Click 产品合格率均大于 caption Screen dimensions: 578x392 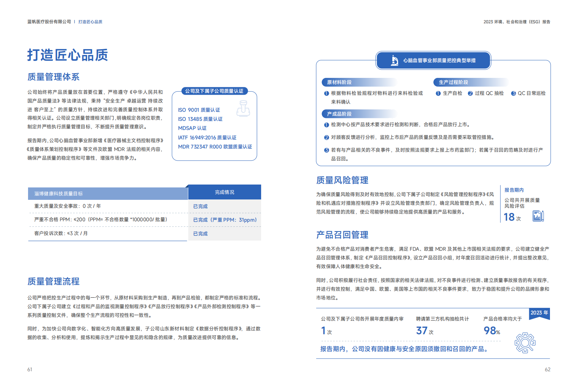(x=503, y=319)
